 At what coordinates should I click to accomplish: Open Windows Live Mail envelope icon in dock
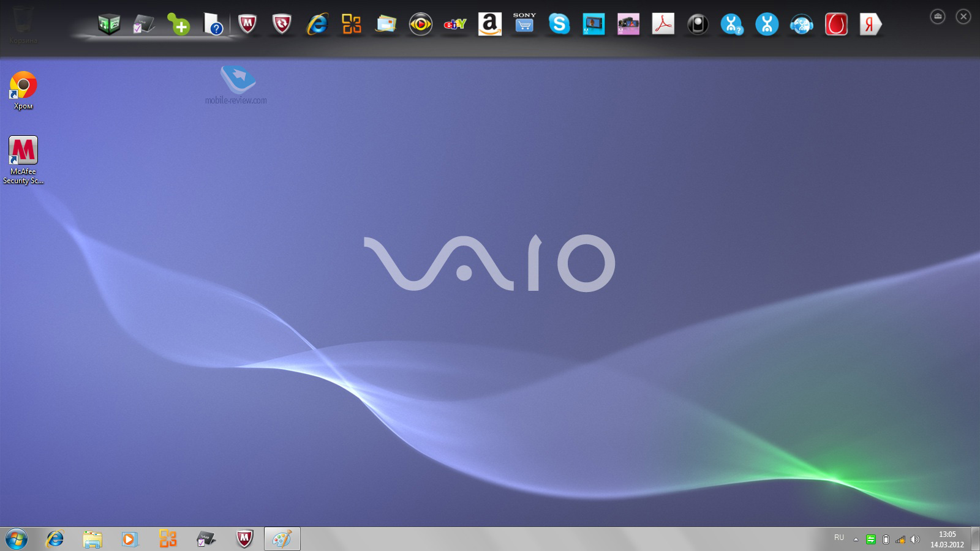386,24
